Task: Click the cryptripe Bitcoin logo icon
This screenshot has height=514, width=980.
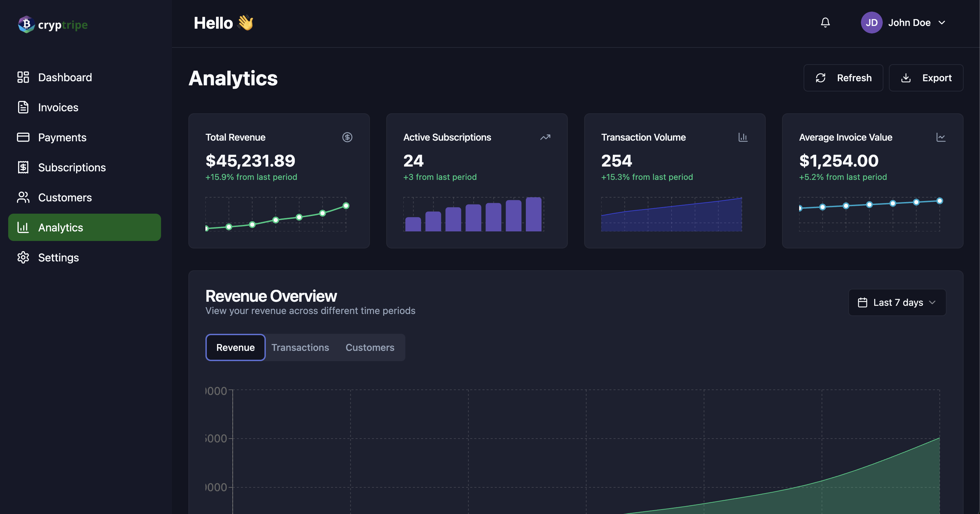Action: pyautogui.click(x=26, y=24)
